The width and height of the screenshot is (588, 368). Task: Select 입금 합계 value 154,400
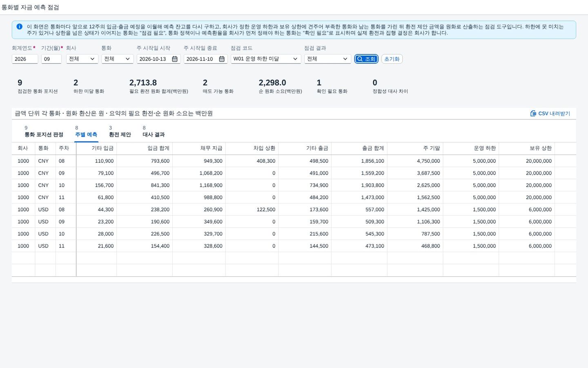[x=160, y=246]
